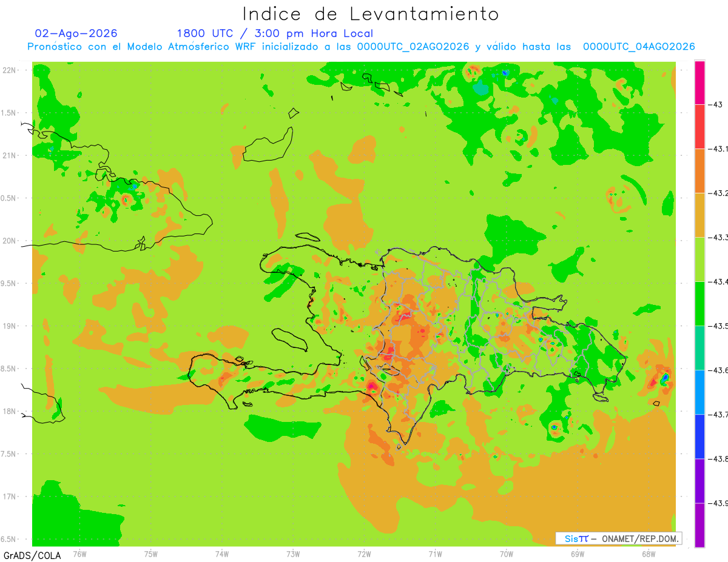Viewport: 728px width, 562px height.
Task: Click the '1800 UTC / 3:00 pm Hora Local' label
Action: [x=275, y=33]
